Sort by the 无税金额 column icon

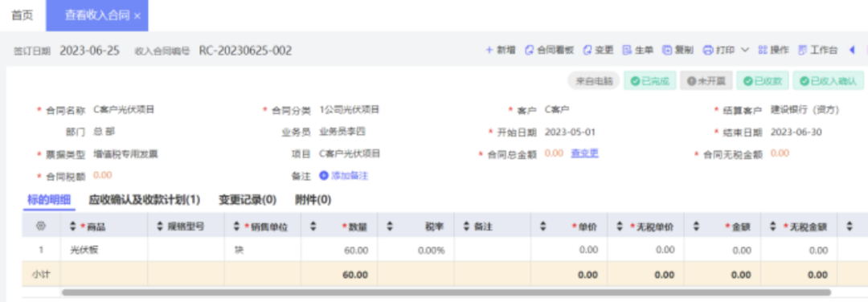[772, 226]
